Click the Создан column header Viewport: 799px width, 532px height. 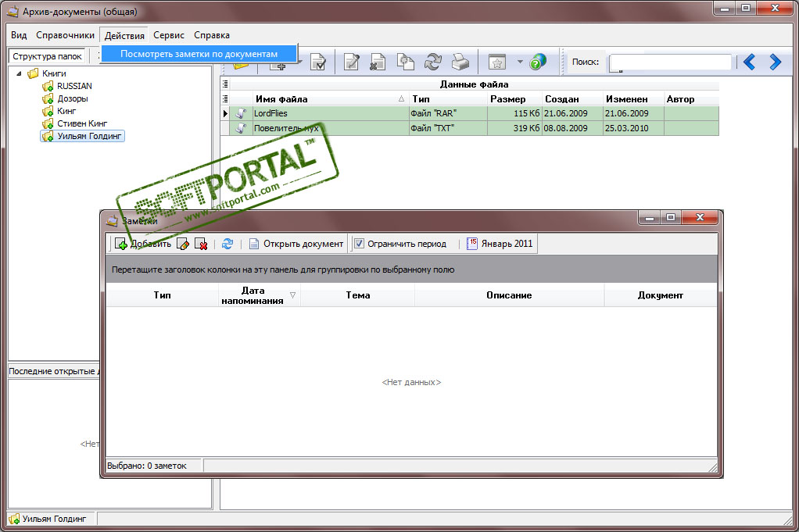[x=573, y=98]
